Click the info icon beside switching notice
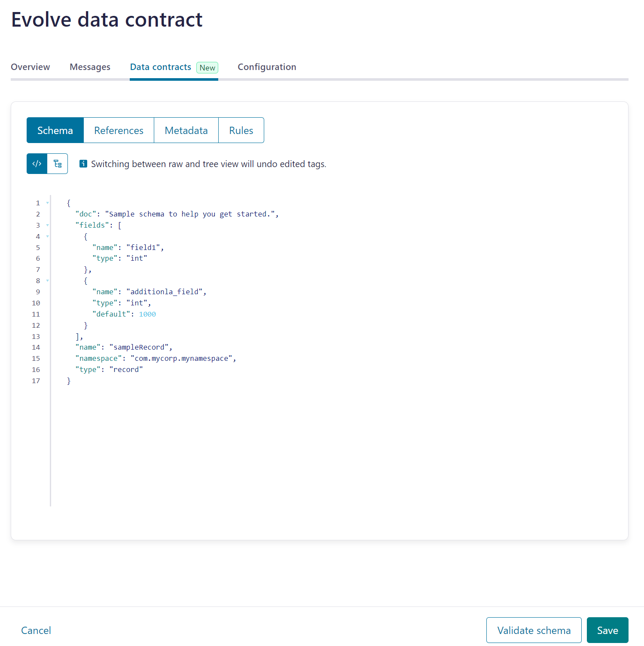This screenshot has width=644, height=646. (x=83, y=164)
